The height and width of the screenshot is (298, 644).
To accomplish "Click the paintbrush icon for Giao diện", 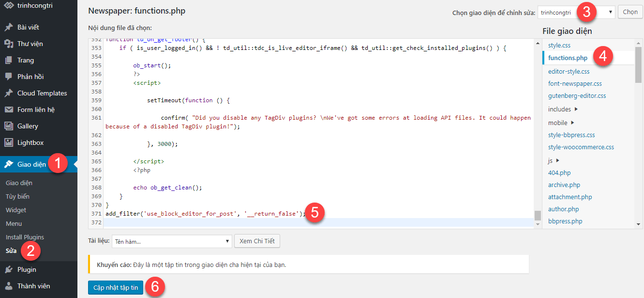I will tap(9, 164).
